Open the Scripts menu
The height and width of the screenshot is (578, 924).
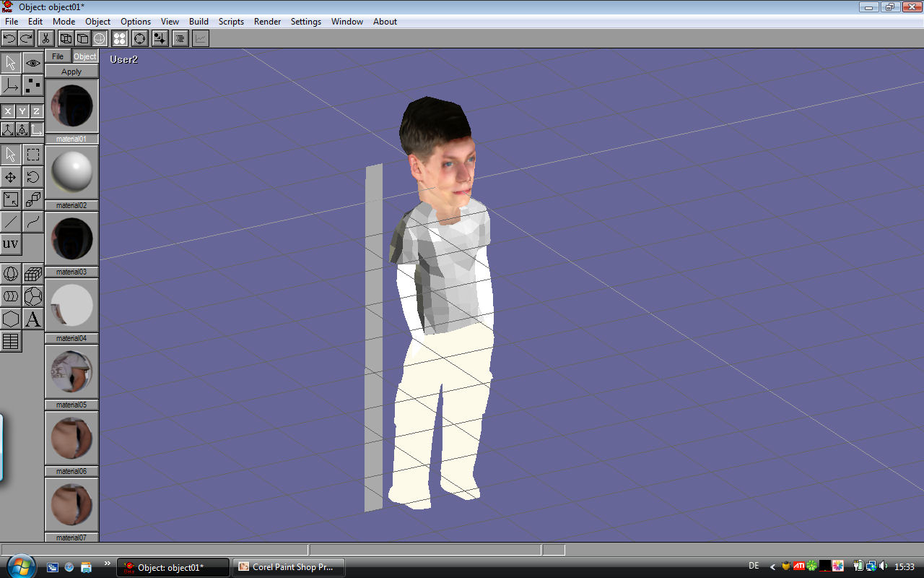[x=231, y=22]
